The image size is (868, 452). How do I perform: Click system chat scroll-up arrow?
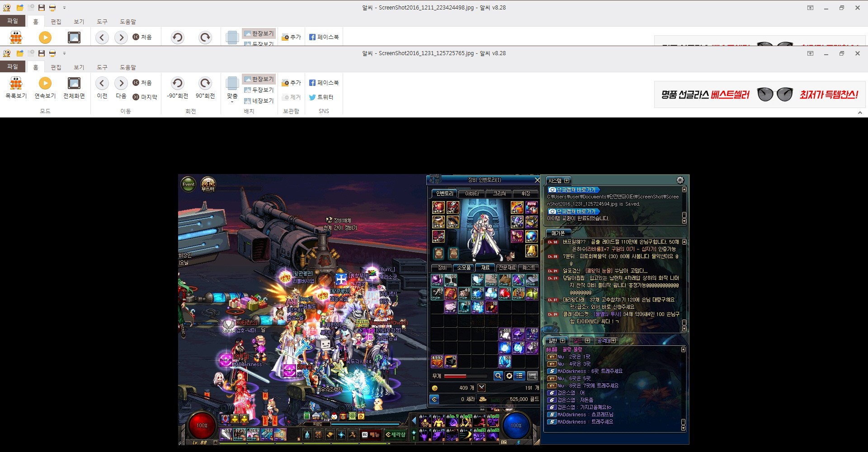coord(684,190)
